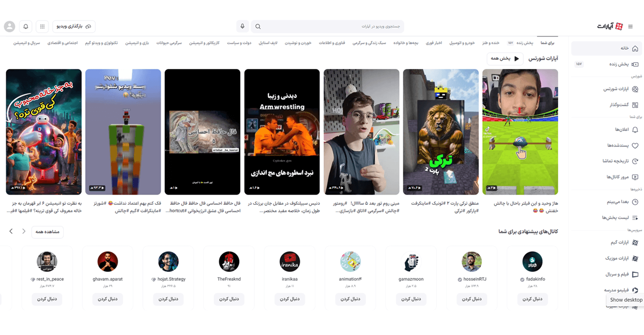
Task: Activate voice search microphone
Action: coord(242,26)
